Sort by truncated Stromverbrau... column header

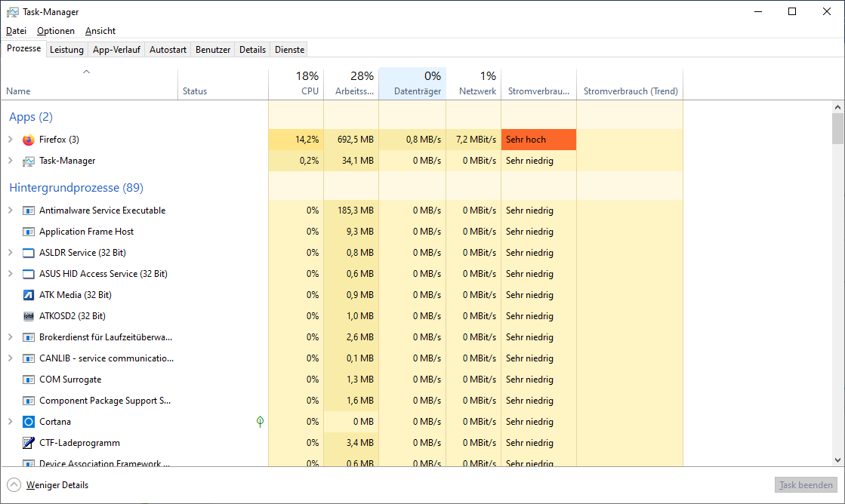tap(539, 84)
